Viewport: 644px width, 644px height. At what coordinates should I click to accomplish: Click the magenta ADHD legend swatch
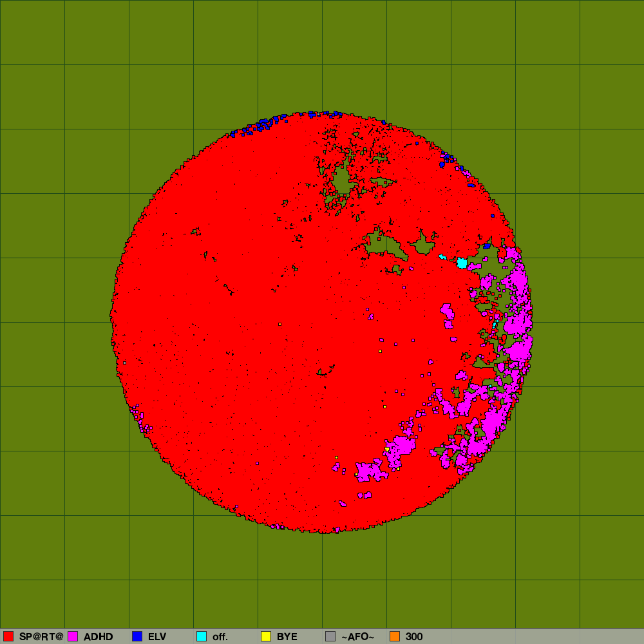pyautogui.click(x=73, y=636)
